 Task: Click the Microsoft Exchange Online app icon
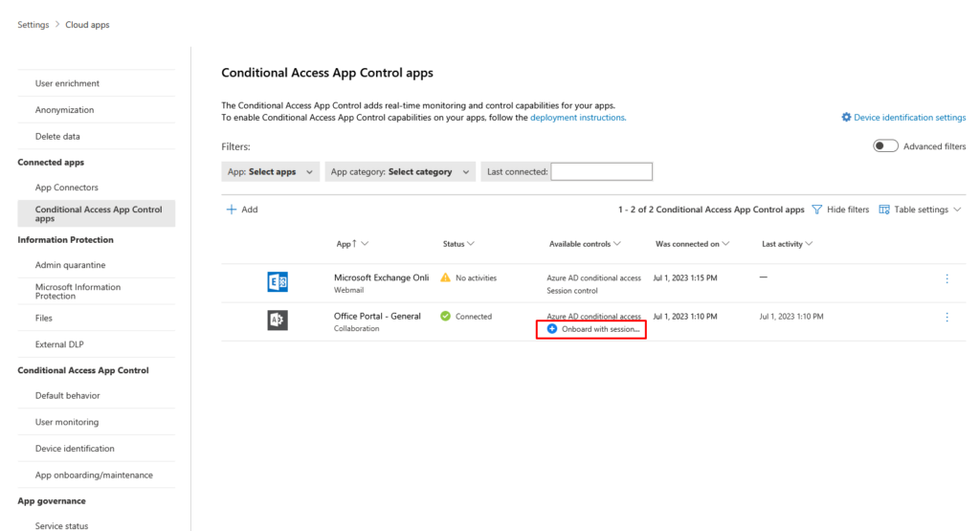pyautogui.click(x=278, y=281)
